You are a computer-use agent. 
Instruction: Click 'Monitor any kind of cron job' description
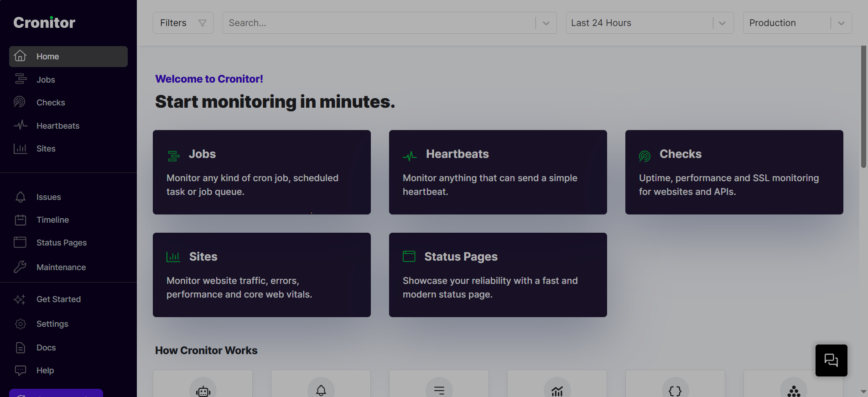click(x=252, y=185)
